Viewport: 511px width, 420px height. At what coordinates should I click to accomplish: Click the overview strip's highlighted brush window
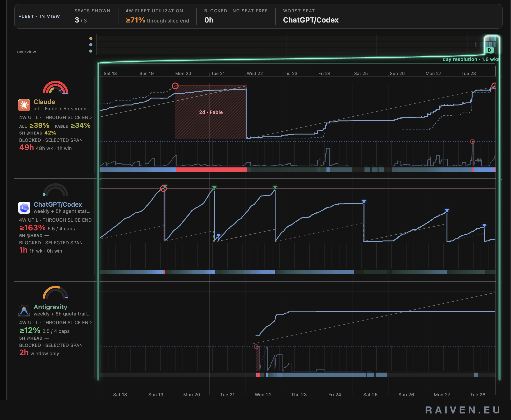[x=492, y=45]
